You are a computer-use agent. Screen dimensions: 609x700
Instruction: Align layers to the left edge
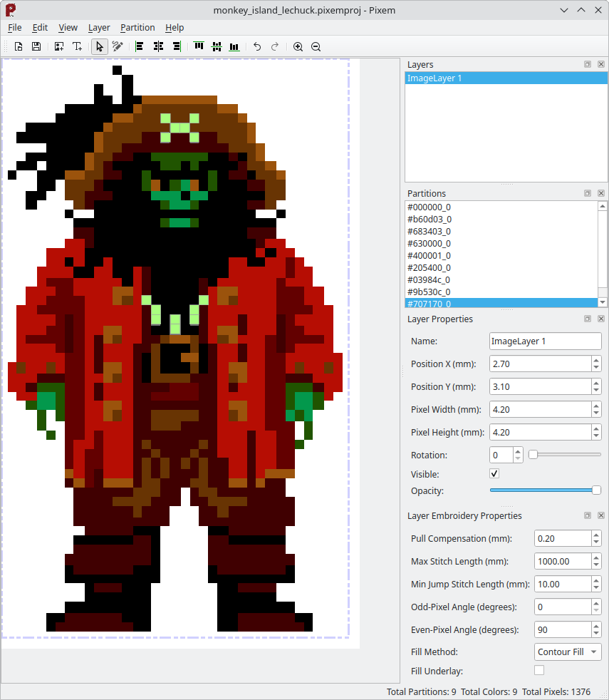point(139,46)
